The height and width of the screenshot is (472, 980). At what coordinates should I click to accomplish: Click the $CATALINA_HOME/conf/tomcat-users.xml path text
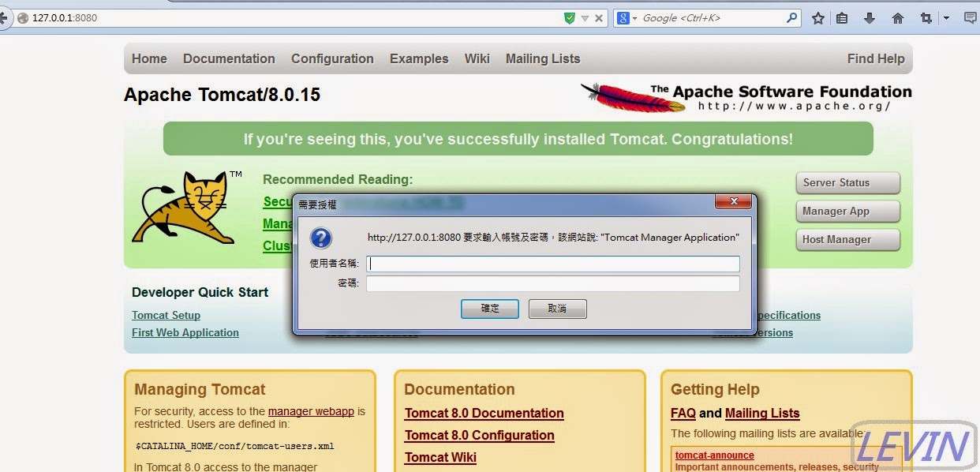click(234, 446)
